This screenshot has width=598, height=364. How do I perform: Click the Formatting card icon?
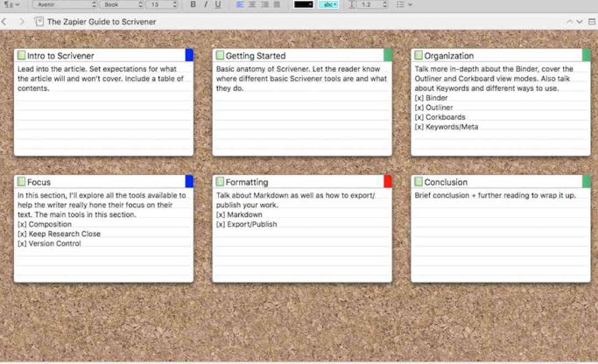220,182
